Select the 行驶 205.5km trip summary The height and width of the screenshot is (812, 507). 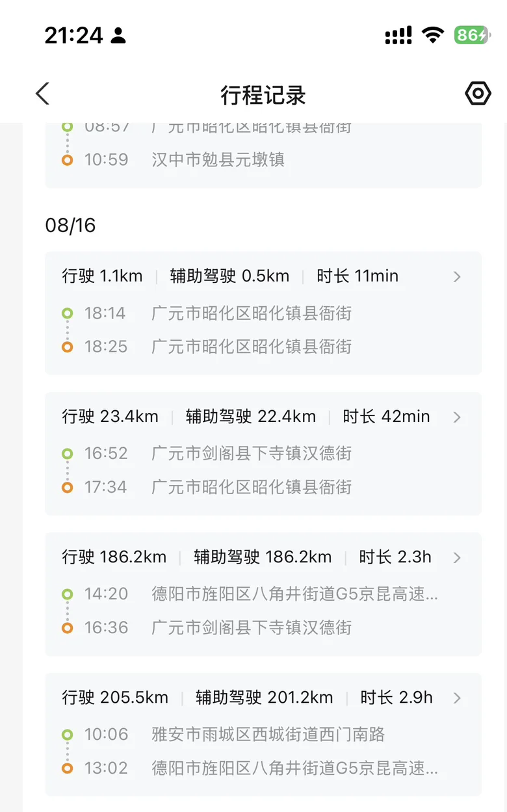click(115, 698)
